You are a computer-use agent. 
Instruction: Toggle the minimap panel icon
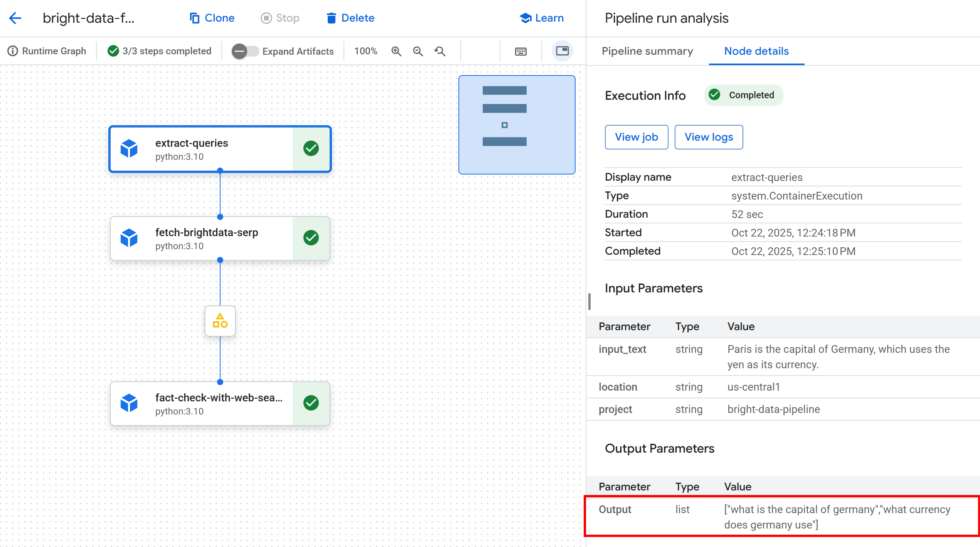tap(562, 51)
